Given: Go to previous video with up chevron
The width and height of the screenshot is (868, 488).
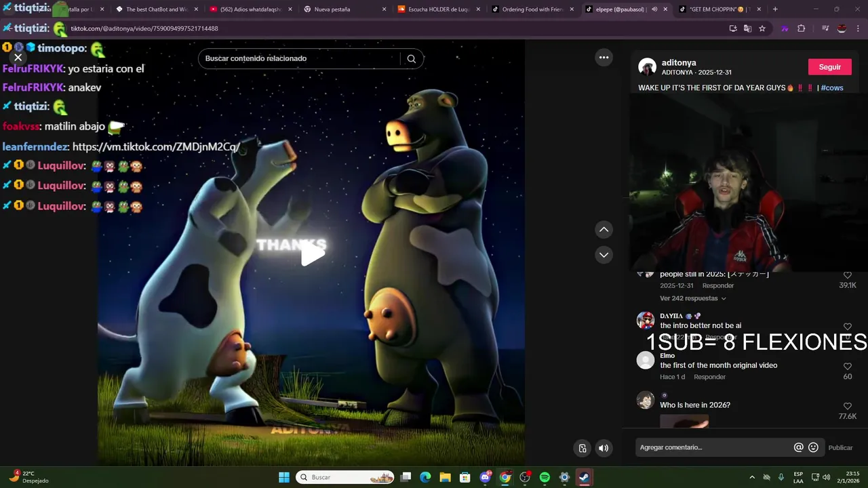Looking at the screenshot, I should coord(604,230).
